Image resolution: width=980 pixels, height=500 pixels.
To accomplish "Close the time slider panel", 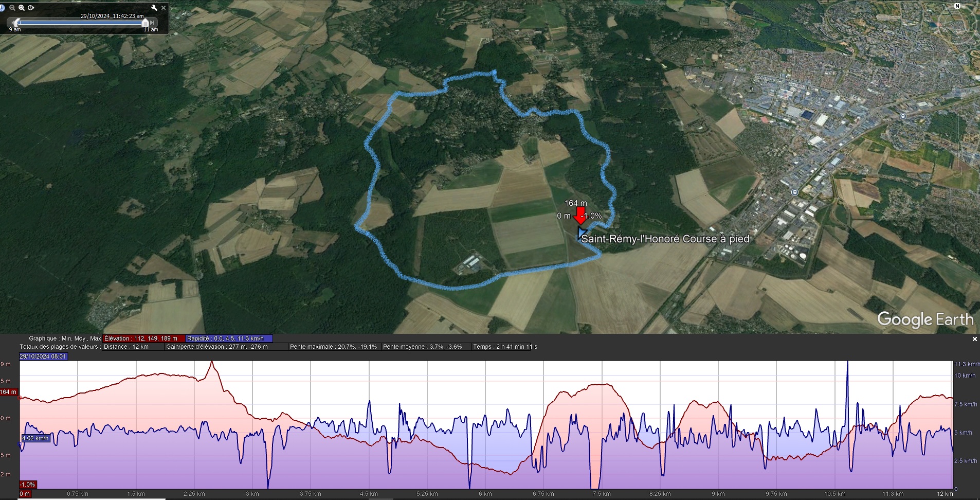I will [x=164, y=8].
